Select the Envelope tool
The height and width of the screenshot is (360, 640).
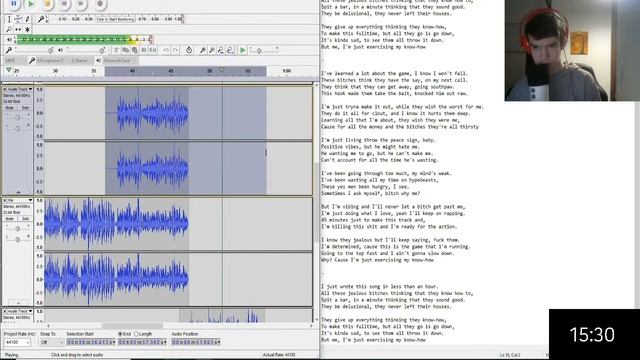18,19
